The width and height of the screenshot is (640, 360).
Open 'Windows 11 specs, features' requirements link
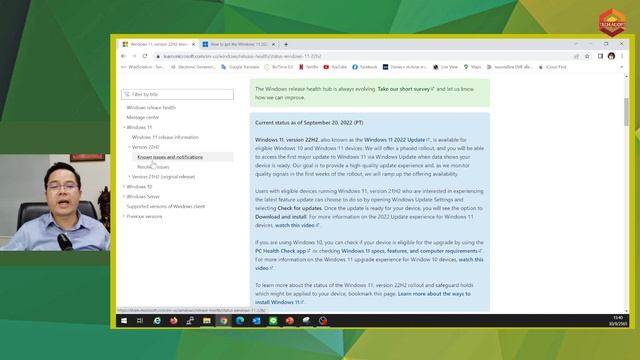(411, 251)
